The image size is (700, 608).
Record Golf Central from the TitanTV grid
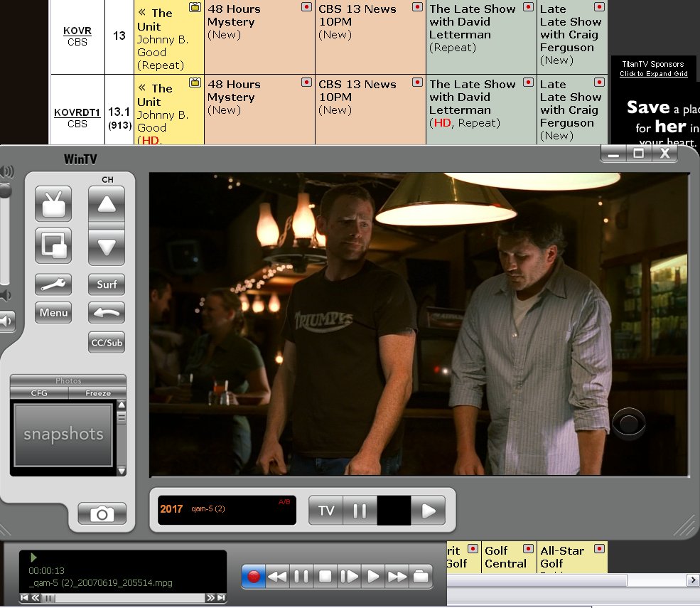tap(528, 548)
